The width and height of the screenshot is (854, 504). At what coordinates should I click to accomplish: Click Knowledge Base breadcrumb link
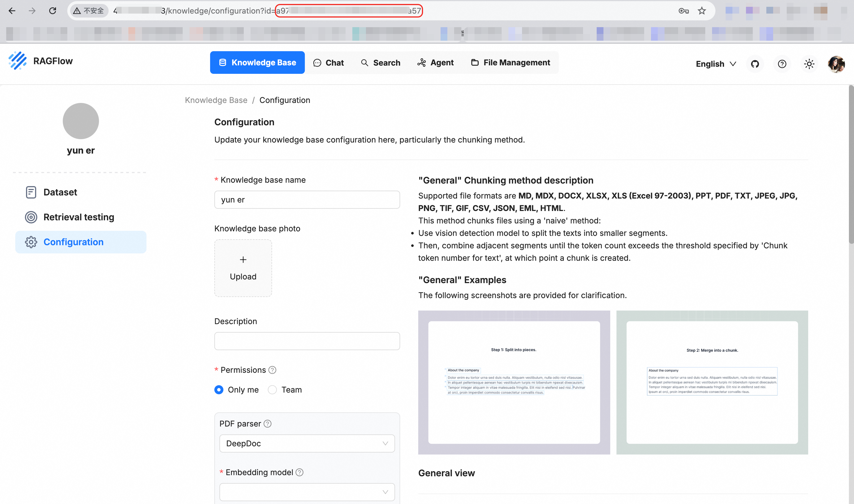click(216, 100)
